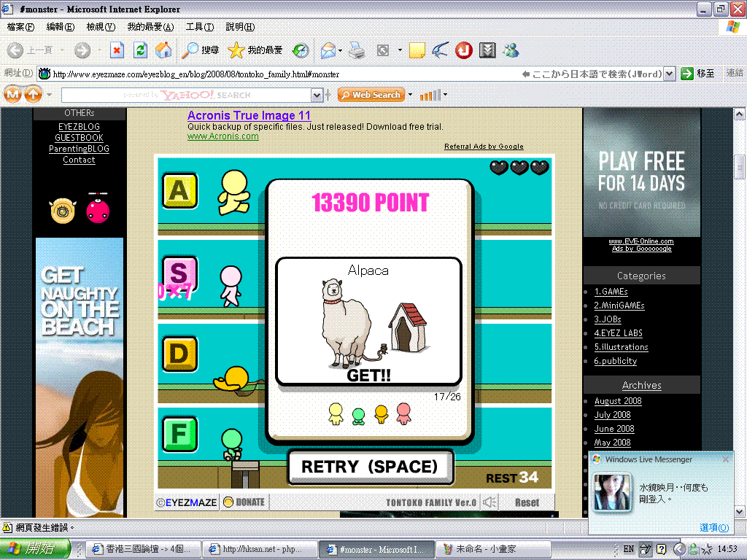Click the Mail envelope icon
Screen dimensions: 747x560
[x=328, y=50]
